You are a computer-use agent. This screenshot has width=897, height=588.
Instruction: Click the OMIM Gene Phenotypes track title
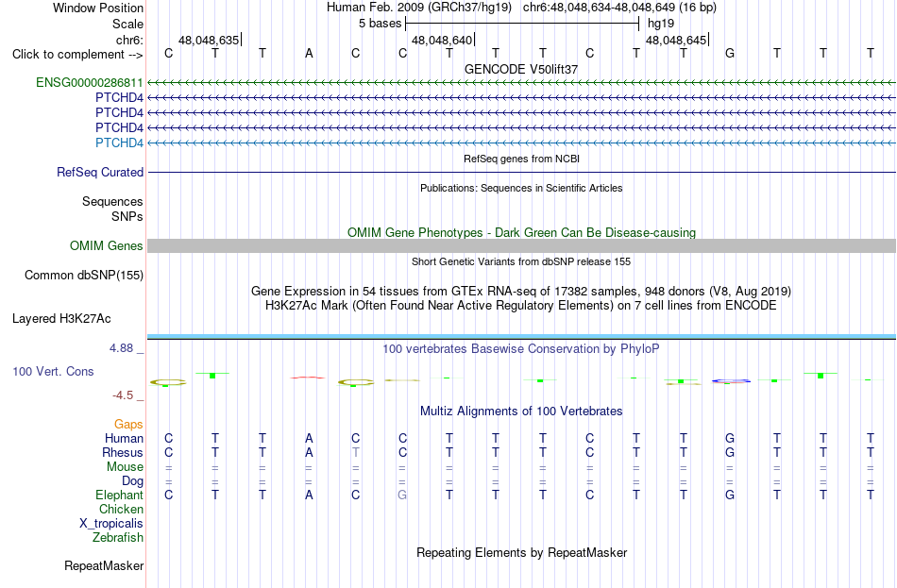521,232
